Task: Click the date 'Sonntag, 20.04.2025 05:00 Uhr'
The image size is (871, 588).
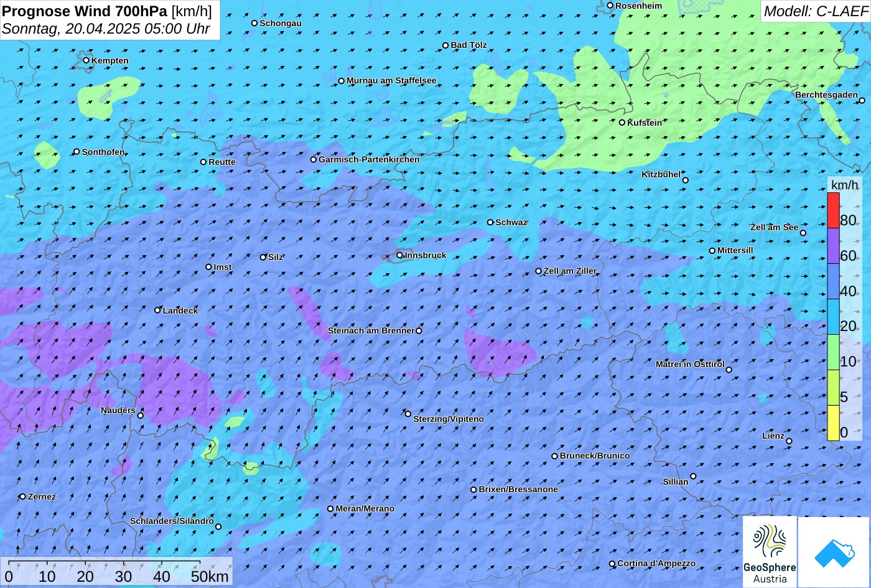Action: [x=106, y=29]
